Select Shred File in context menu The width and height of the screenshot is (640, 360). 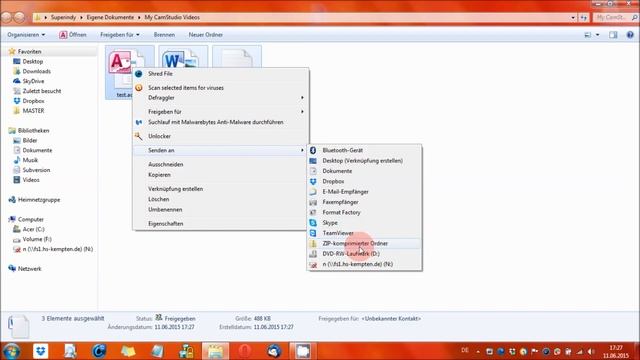(160, 74)
